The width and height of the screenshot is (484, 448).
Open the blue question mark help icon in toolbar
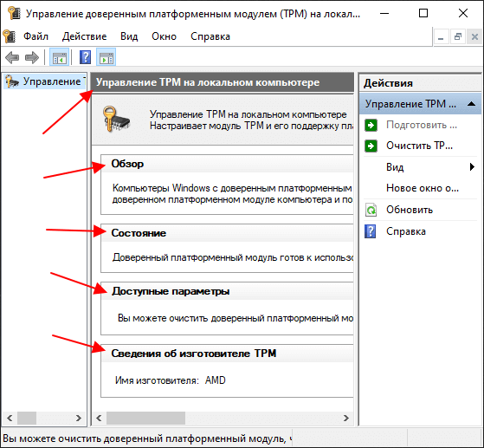click(85, 57)
